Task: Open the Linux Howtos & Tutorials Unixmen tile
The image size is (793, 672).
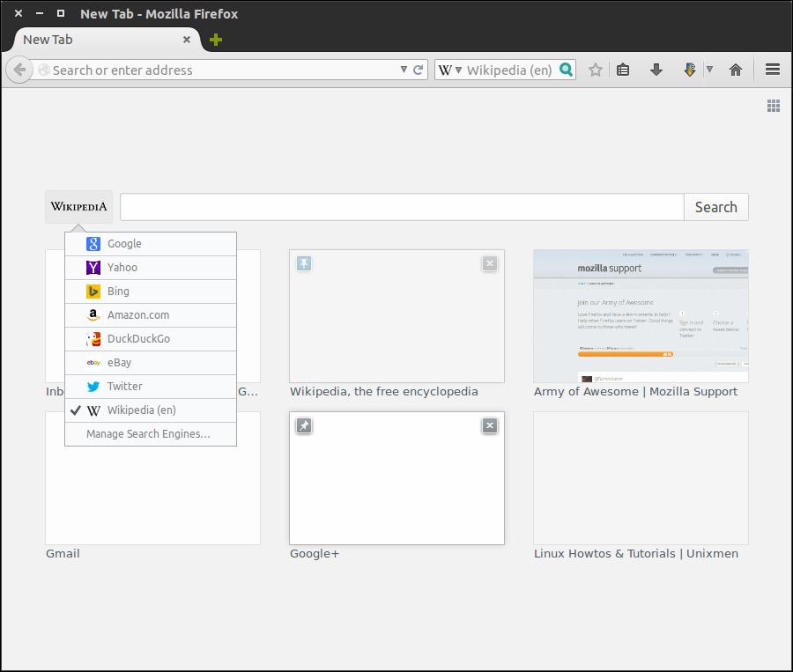Action: (x=641, y=478)
